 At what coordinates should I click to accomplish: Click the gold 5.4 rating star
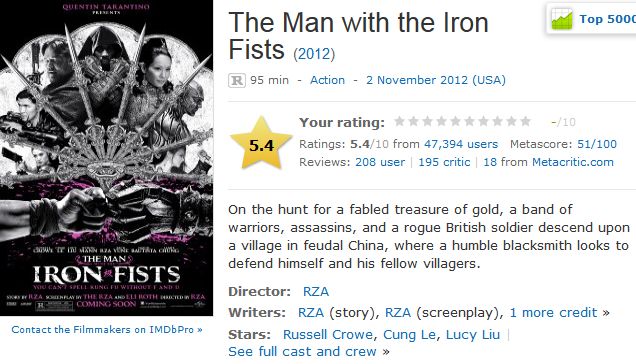tap(261, 143)
